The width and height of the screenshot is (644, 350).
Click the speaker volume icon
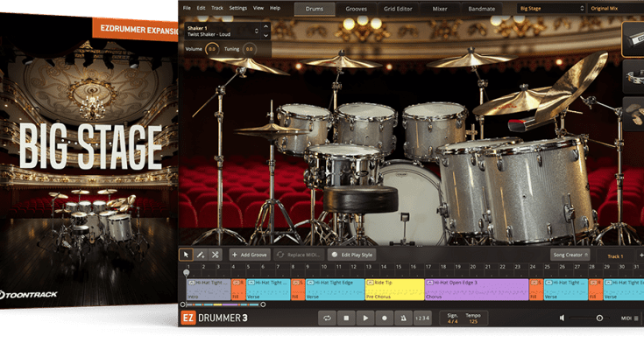[563, 318]
